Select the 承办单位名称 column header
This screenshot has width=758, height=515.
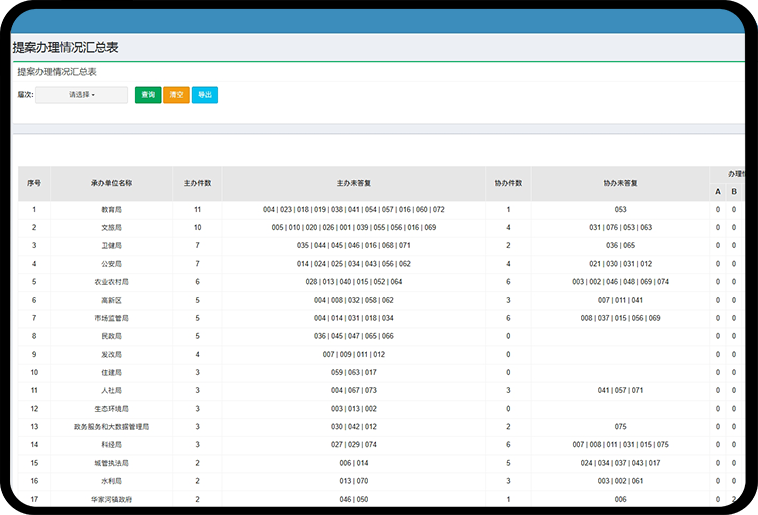point(111,183)
